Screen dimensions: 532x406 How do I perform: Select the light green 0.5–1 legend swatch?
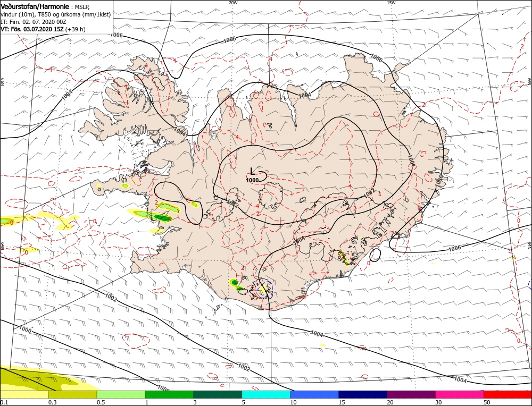121,394
